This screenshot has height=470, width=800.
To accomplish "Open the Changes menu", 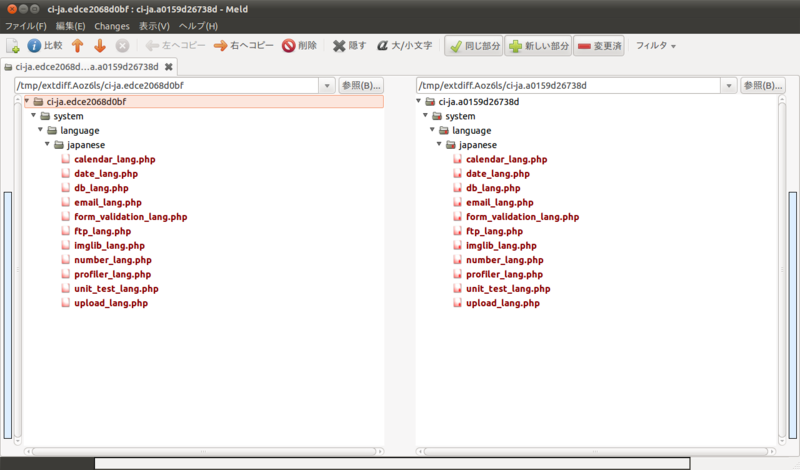I will click(112, 26).
